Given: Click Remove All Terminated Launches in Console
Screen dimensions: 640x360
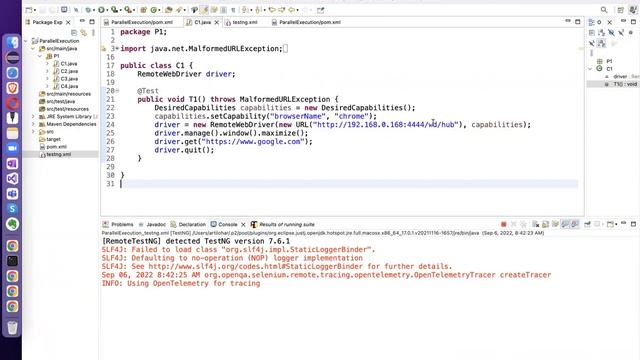Looking at the screenshot, I should coord(524,224).
